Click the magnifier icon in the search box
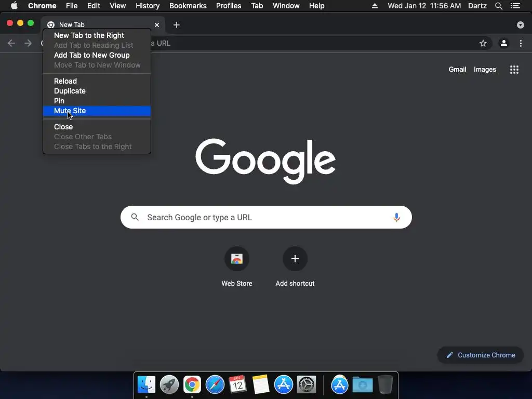Image resolution: width=532 pixels, height=399 pixels. click(x=135, y=217)
